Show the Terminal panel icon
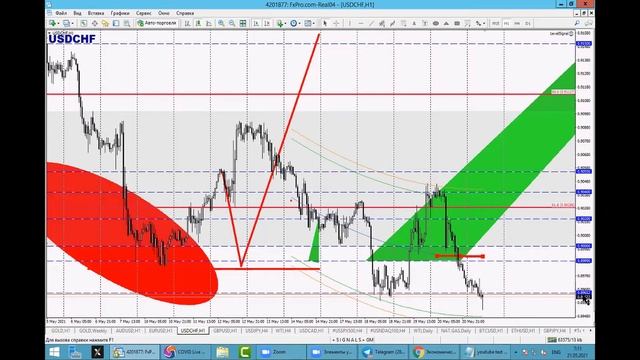640x360 pixels. click(116, 23)
